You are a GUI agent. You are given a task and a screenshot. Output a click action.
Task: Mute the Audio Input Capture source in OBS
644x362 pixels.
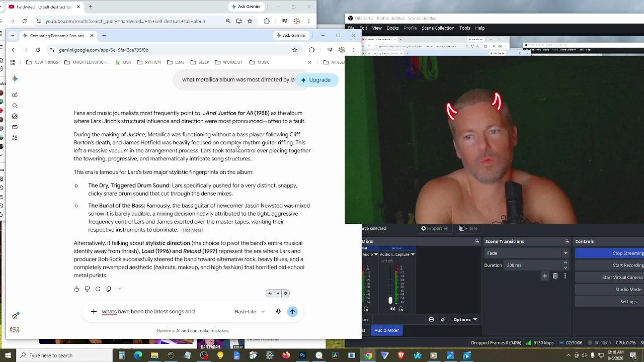click(393, 309)
